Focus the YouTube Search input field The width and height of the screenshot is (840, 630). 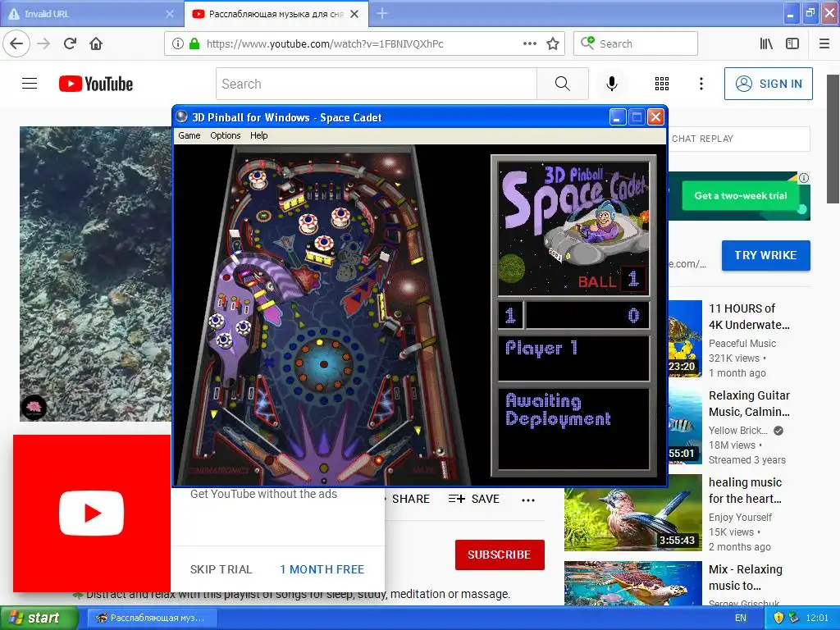coord(377,84)
